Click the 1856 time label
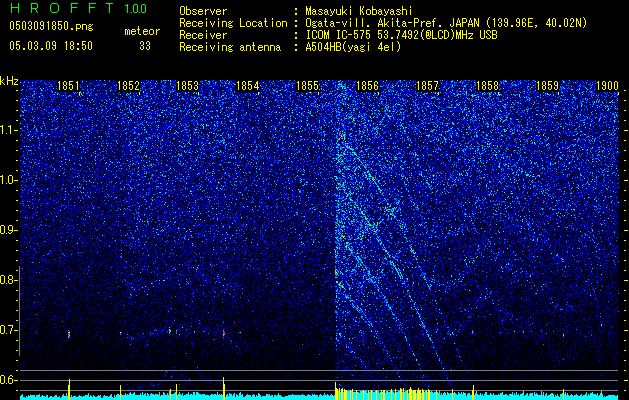The height and width of the screenshot is (400, 629). tap(367, 85)
